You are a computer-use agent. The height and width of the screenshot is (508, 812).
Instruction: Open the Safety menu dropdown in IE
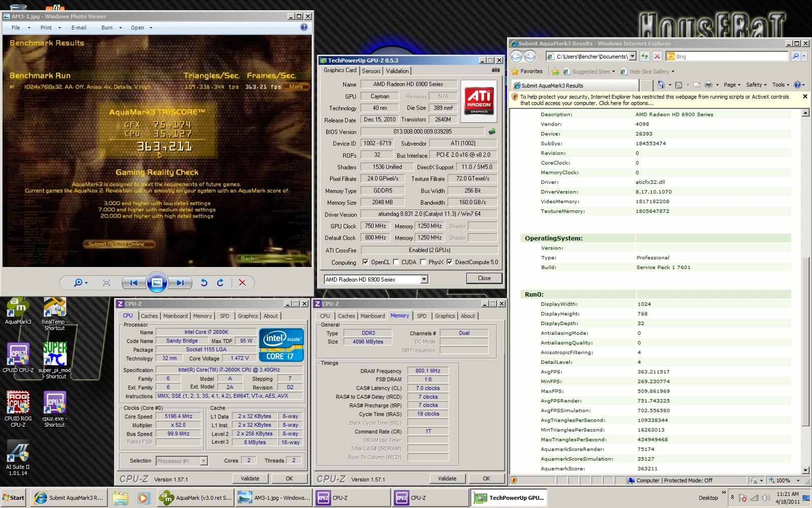pyautogui.click(x=756, y=85)
